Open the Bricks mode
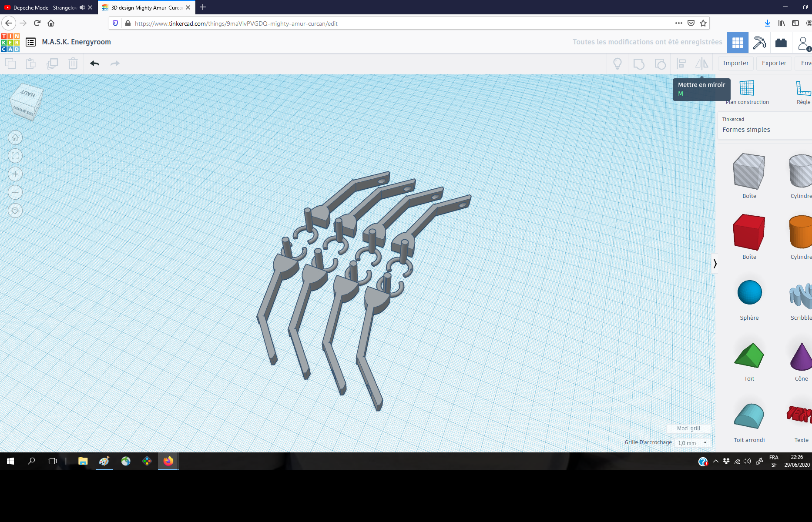The image size is (812, 522). tap(781, 43)
